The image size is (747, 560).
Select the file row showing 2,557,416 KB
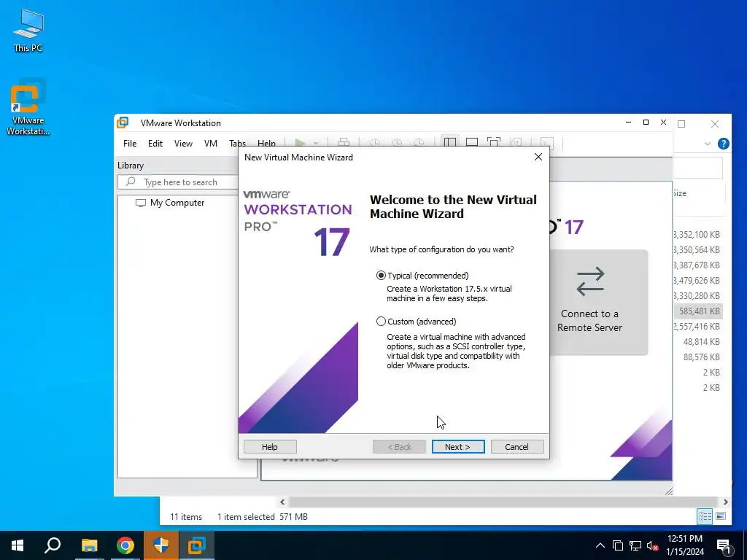[x=697, y=326]
